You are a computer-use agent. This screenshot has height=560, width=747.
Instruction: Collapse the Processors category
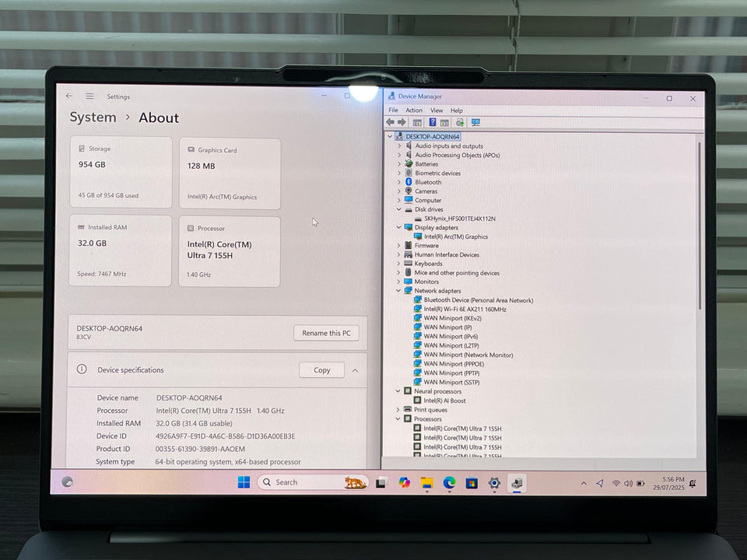pos(398,419)
